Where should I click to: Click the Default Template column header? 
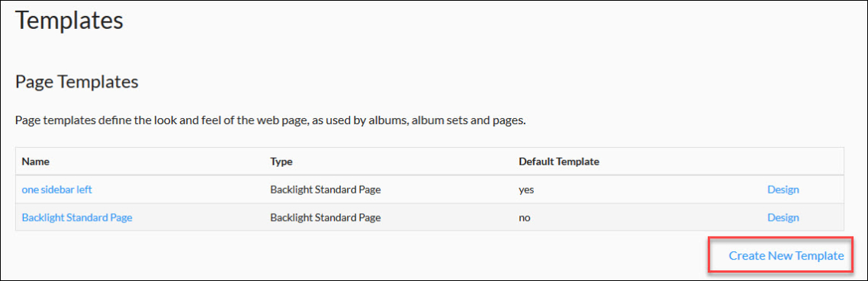click(x=559, y=162)
